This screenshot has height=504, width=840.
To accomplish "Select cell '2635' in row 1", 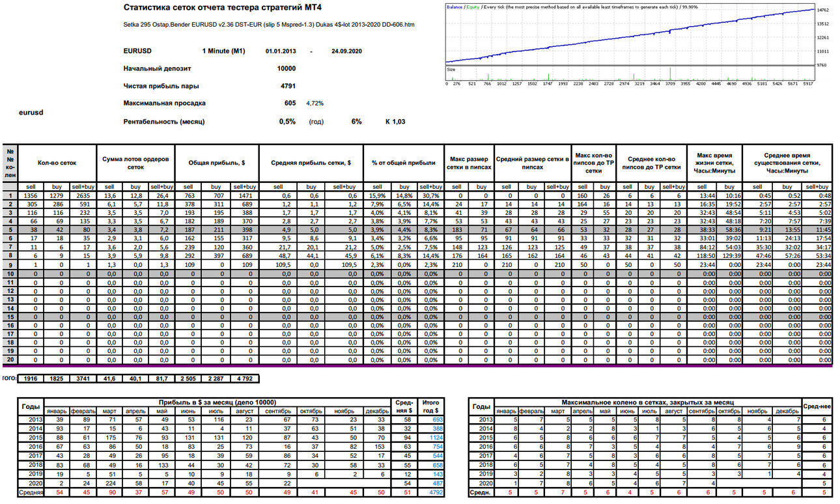I will click(83, 195).
